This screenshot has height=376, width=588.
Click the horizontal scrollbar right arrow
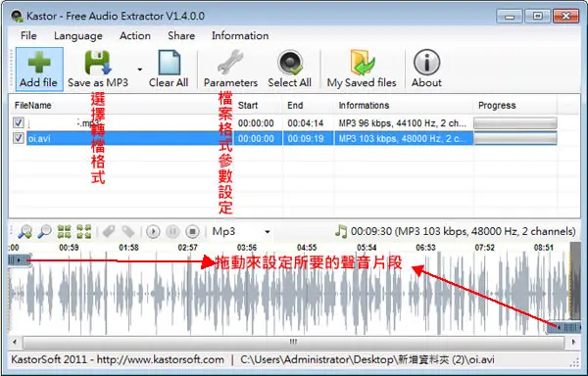tap(573, 342)
